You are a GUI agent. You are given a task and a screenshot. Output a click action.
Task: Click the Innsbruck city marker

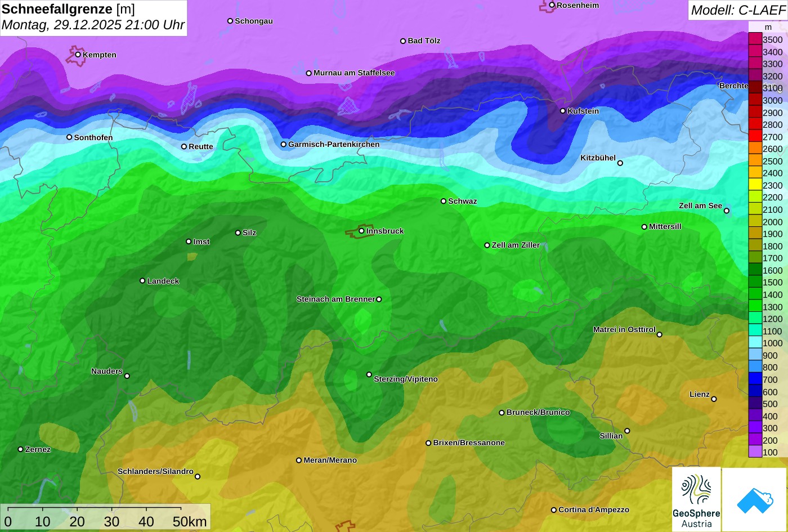coord(361,231)
